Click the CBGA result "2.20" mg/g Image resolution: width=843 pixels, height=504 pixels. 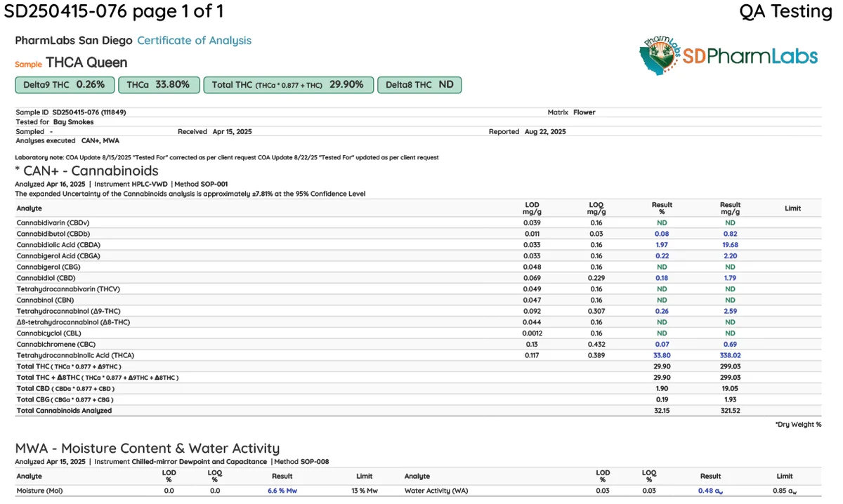point(730,256)
